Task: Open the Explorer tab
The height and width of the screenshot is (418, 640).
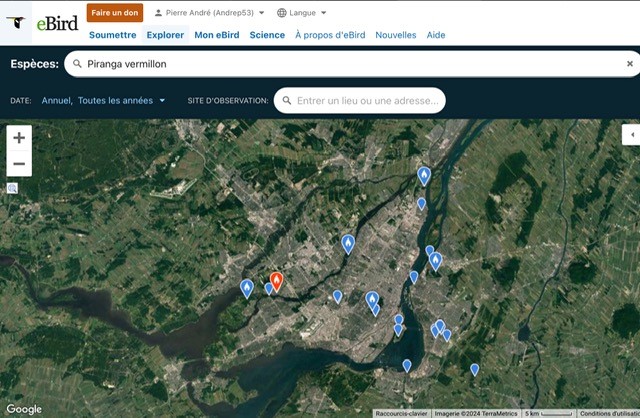Action: click(x=165, y=35)
